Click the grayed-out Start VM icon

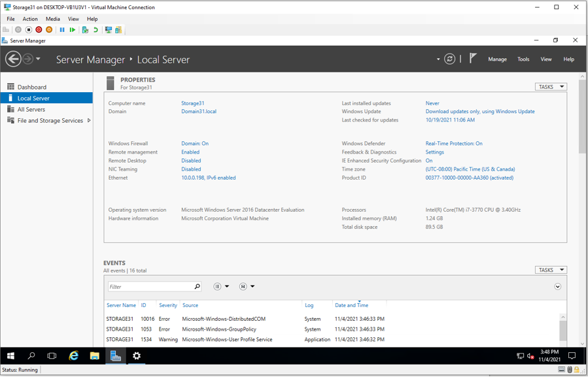click(x=18, y=29)
